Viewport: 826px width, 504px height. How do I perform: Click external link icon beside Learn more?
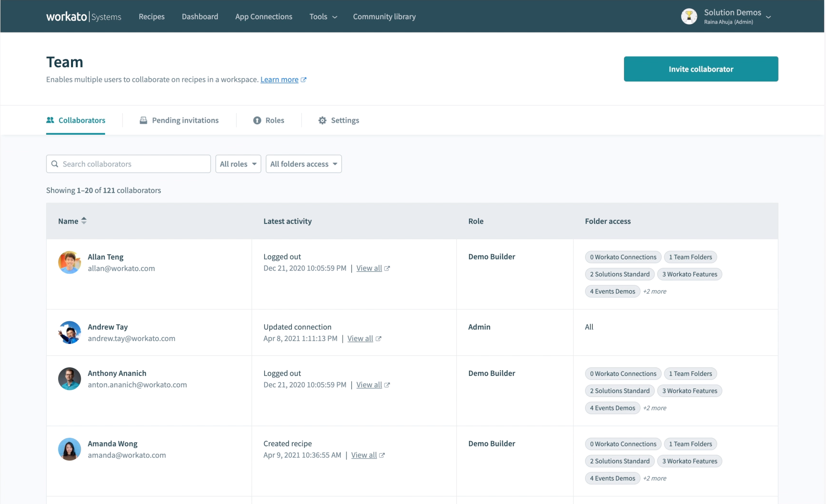pos(303,80)
